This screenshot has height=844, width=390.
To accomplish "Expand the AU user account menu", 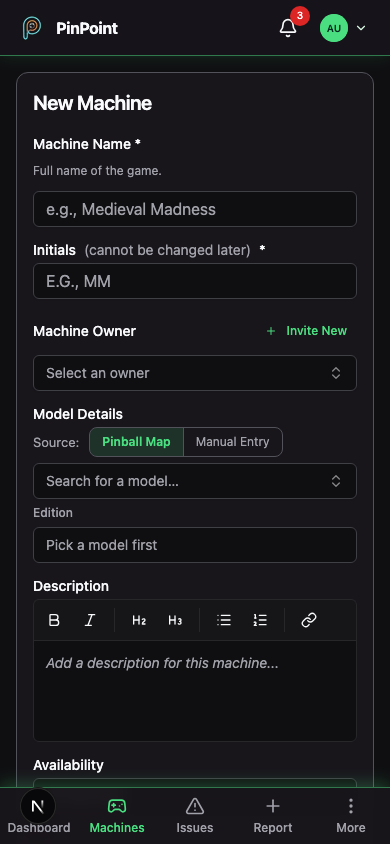I will point(343,28).
